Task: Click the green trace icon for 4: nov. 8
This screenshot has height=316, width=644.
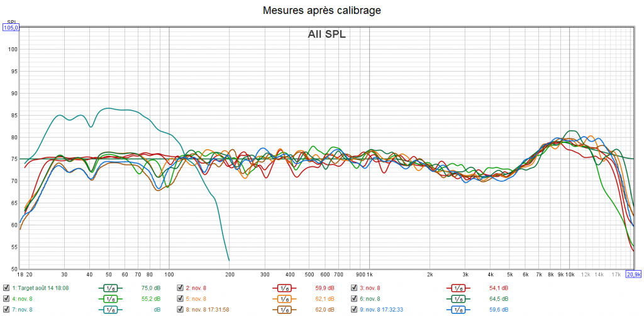Action: [110, 298]
